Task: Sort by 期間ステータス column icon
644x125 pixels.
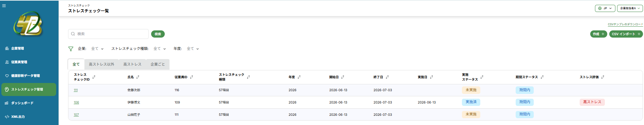Action: tap(542, 77)
